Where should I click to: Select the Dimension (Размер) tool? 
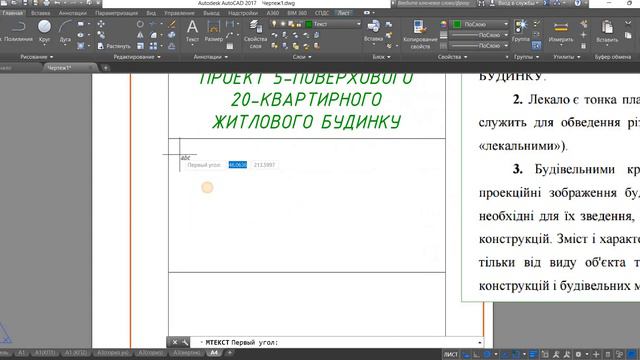[x=213, y=32]
